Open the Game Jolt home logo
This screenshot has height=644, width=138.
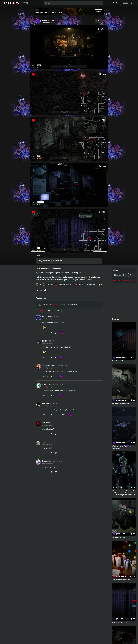pos(11,3)
